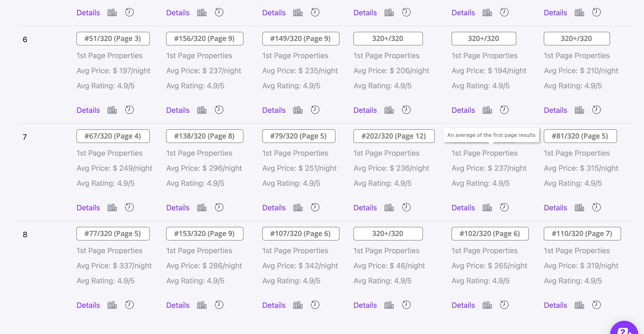Open Details under #67/320 (Page 4)

pos(88,208)
